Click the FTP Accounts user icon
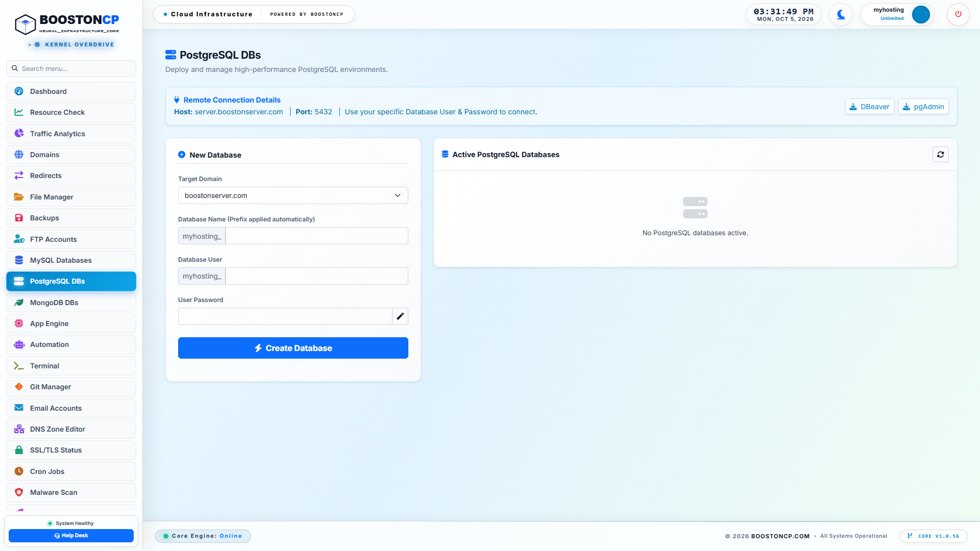This screenshot has width=980, height=551. (x=19, y=239)
